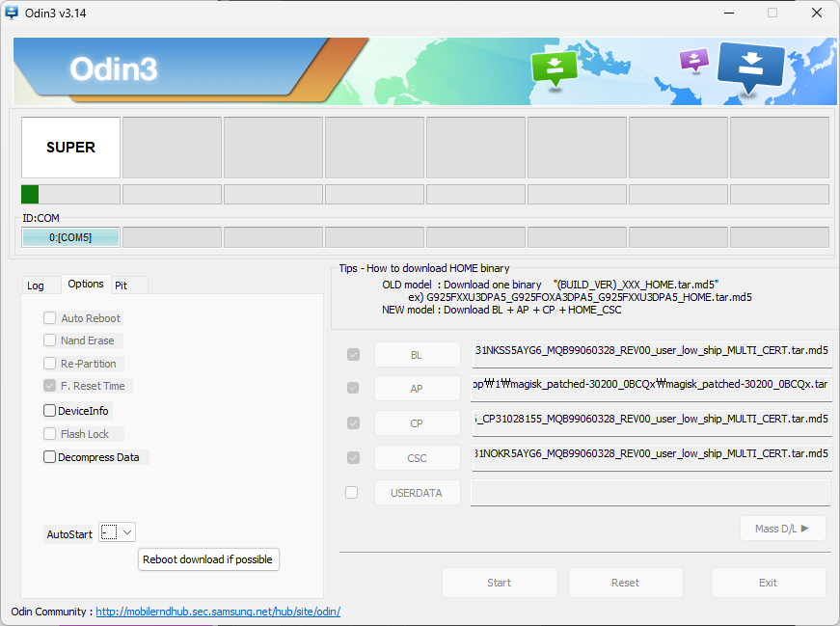Click Reboot download if possible button
This screenshot has width=840, height=626.
point(208,559)
